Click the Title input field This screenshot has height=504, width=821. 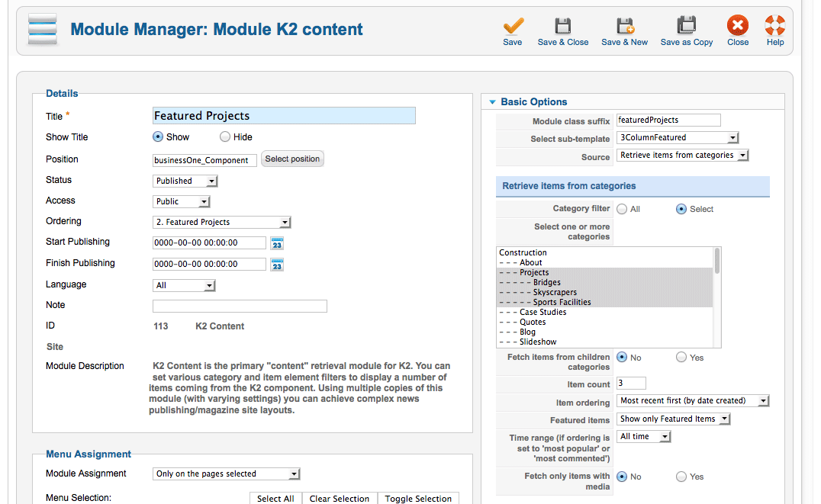tap(284, 116)
